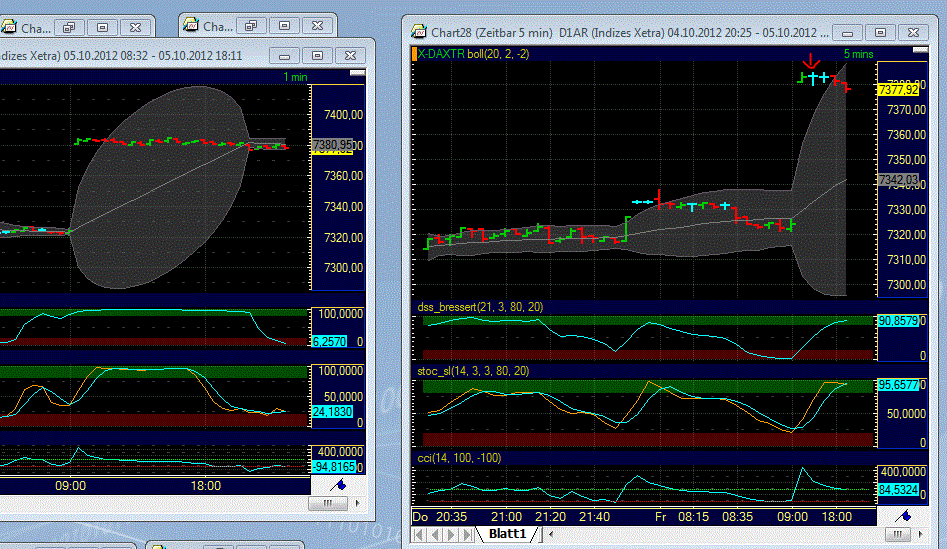Click the 1 min timeframe label
Image resolution: width=947 pixels, height=549 pixels.
click(295, 77)
